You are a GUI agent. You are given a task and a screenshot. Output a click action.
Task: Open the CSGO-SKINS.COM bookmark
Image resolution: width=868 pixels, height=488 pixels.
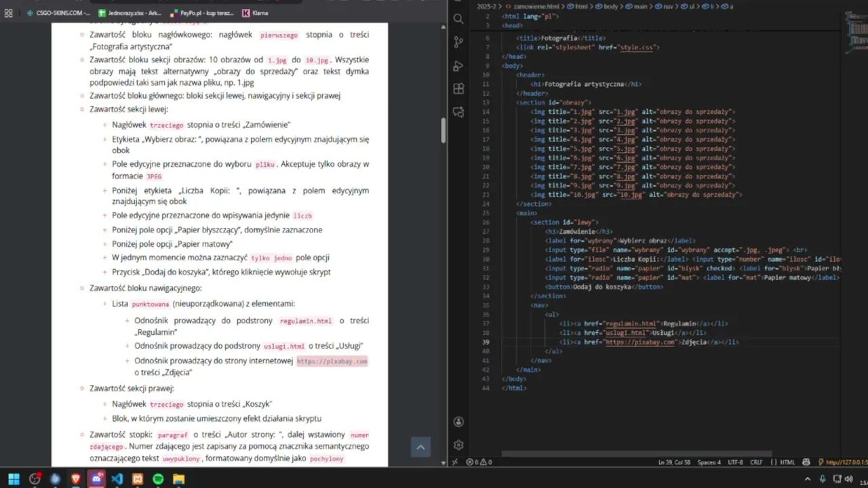[58, 13]
